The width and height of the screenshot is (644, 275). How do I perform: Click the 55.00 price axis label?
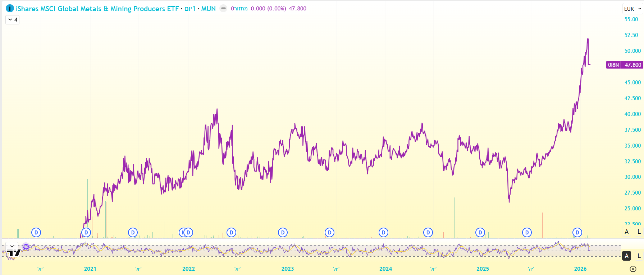(x=631, y=19)
